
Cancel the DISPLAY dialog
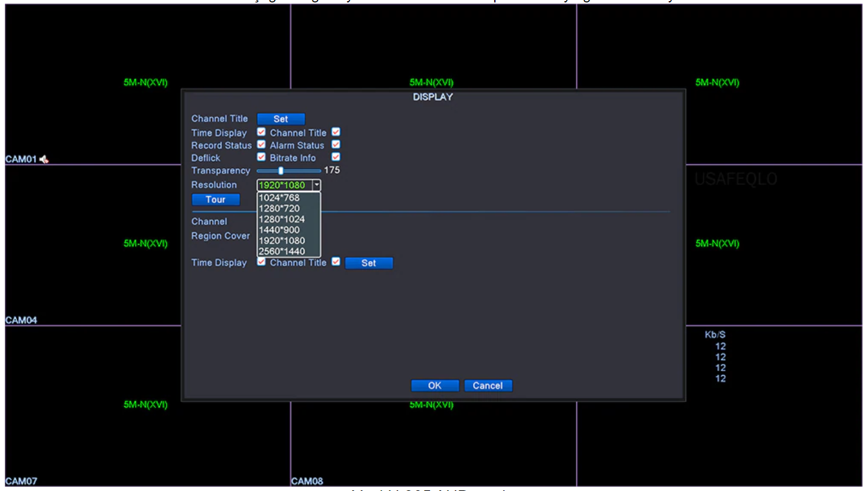[488, 386]
